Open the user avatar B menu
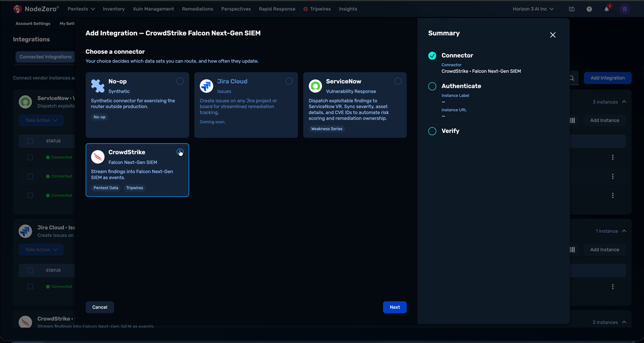The width and height of the screenshot is (644, 343). [x=625, y=9]
